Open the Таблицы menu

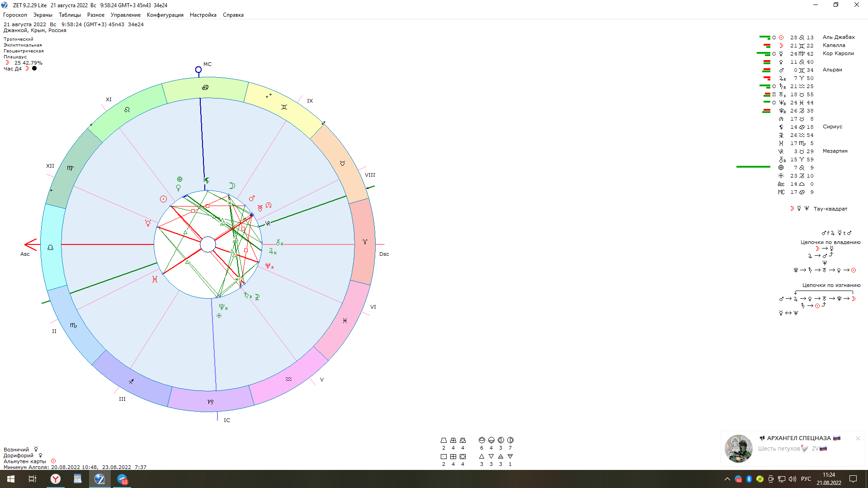pos(70,15)
